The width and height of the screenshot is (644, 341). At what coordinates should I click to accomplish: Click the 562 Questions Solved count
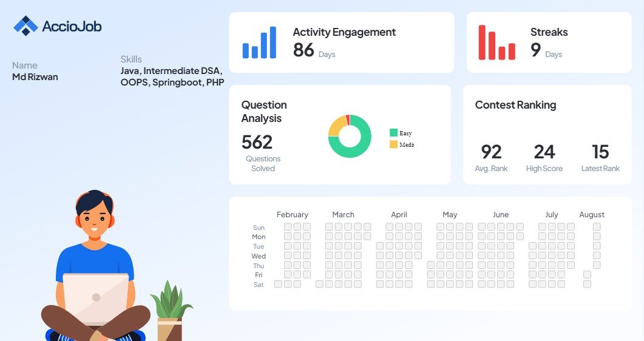click(257, 143)
